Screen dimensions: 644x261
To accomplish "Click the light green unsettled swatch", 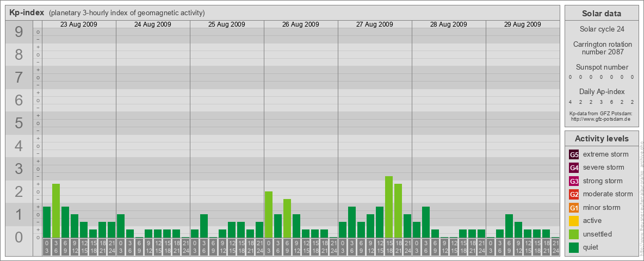I will point(574,234).
